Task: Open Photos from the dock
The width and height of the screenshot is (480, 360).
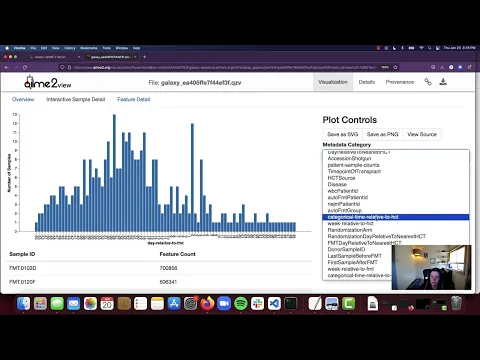Action: 90,303
